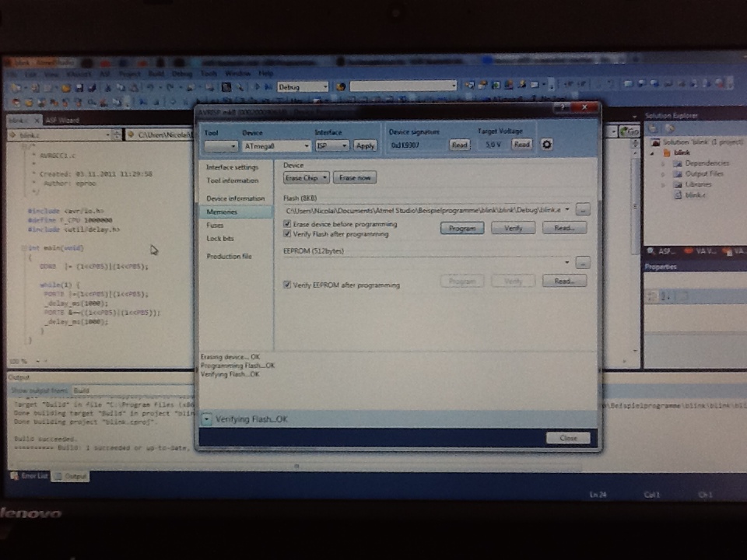Click alphabetical sort icon in Properties
Screen dimensions: 747x560
click(x=665, y=296)
